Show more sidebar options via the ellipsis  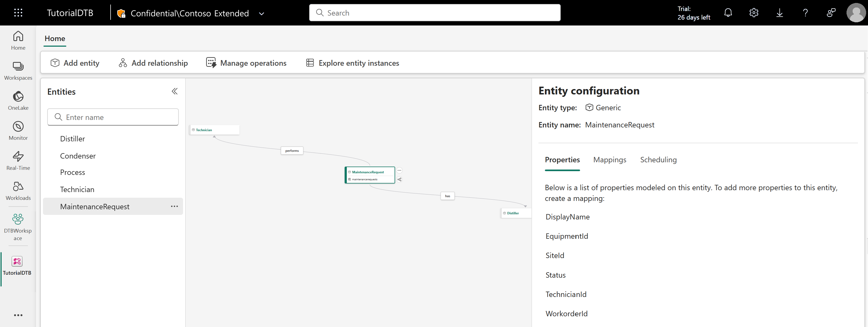click(18, 315)
